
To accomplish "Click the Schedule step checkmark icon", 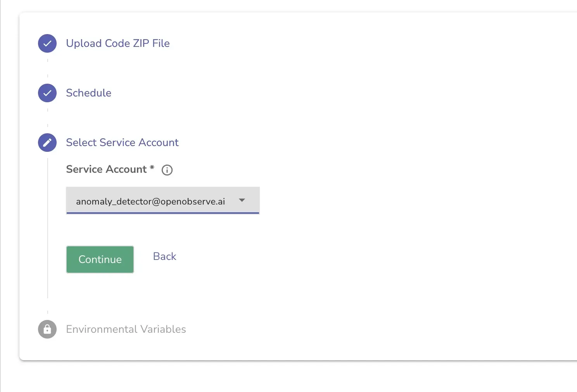I will 47,93.
